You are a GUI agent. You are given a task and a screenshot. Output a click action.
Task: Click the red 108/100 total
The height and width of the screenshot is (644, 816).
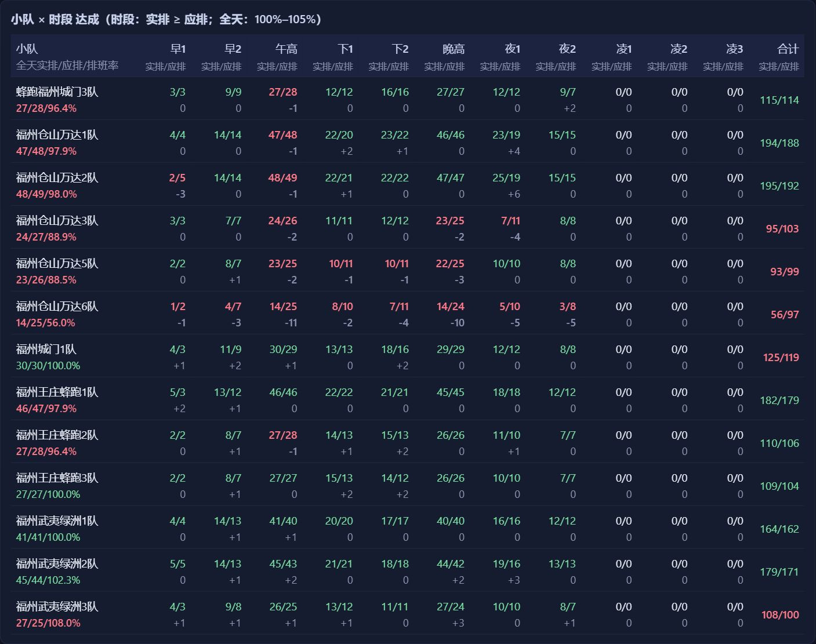tap(780, 615)
